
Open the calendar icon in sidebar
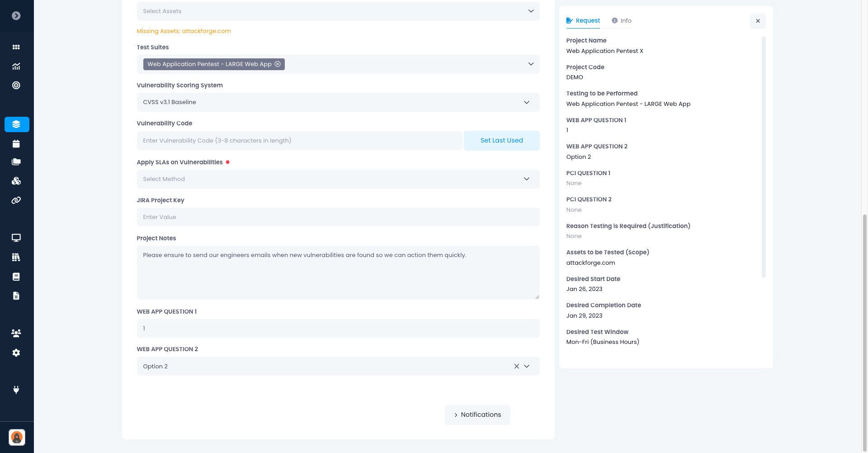tap(16, 144)
